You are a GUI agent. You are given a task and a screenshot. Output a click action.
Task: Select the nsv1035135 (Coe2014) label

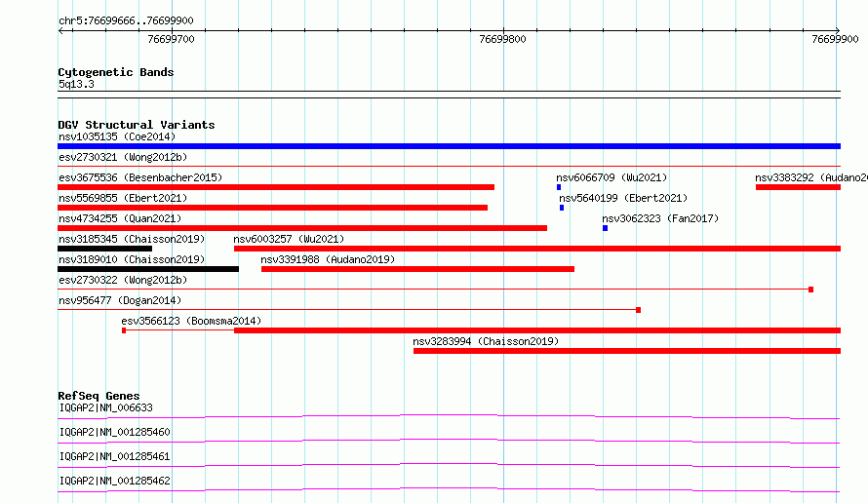[117, 136]
